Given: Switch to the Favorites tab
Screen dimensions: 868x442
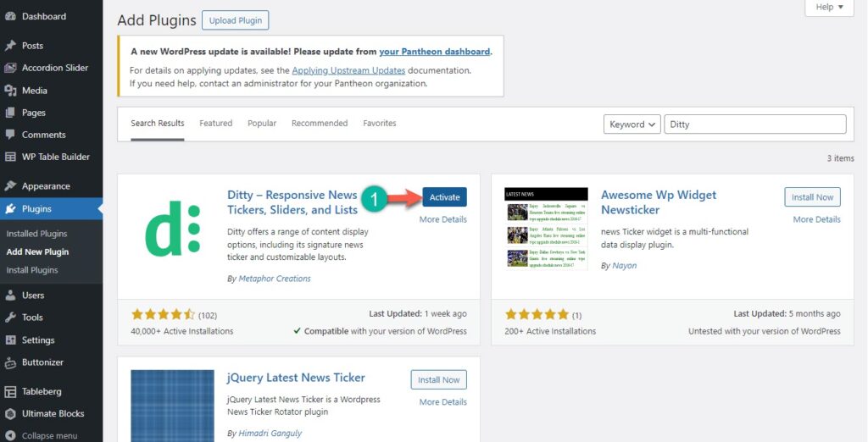Looking at the screenshot, I should tap(379, 124).
